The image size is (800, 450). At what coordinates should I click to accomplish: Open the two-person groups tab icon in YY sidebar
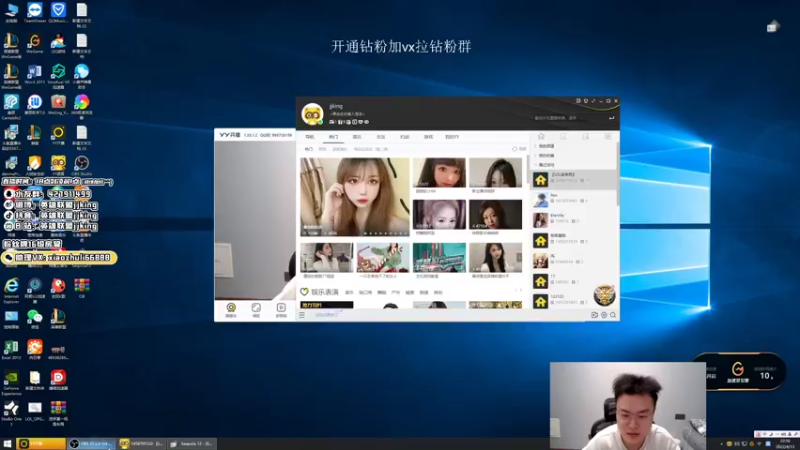586,137
